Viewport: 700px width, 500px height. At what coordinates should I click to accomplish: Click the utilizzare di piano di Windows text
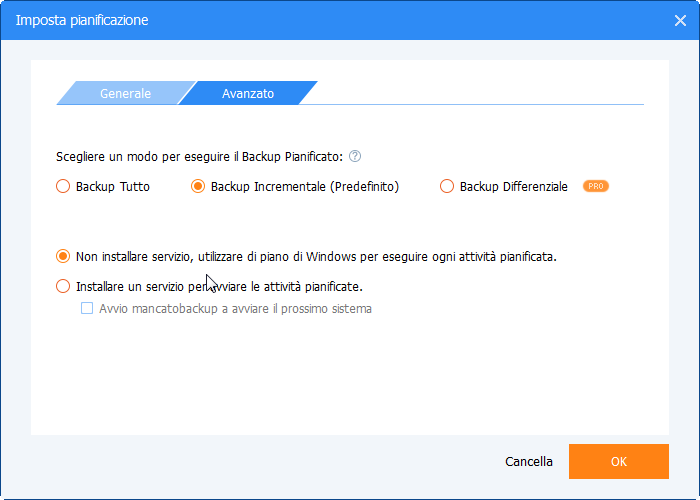[x=280, y=256]
